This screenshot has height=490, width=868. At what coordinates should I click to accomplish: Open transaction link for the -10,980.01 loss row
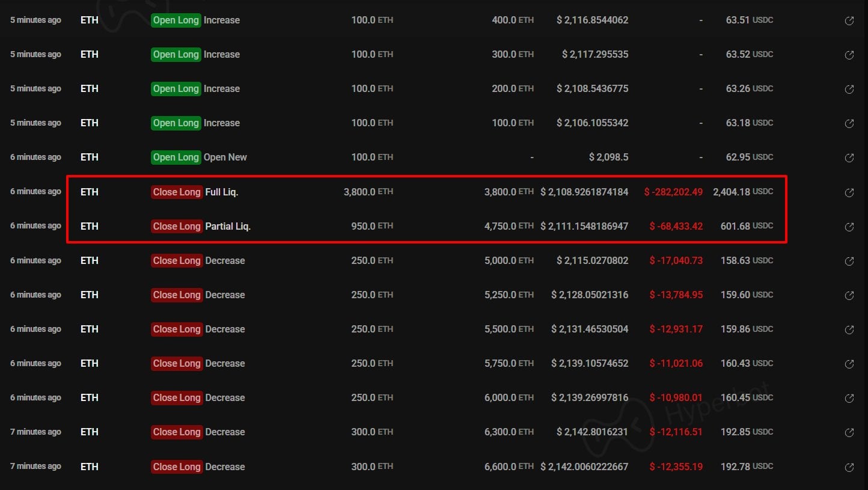point(849,398)
